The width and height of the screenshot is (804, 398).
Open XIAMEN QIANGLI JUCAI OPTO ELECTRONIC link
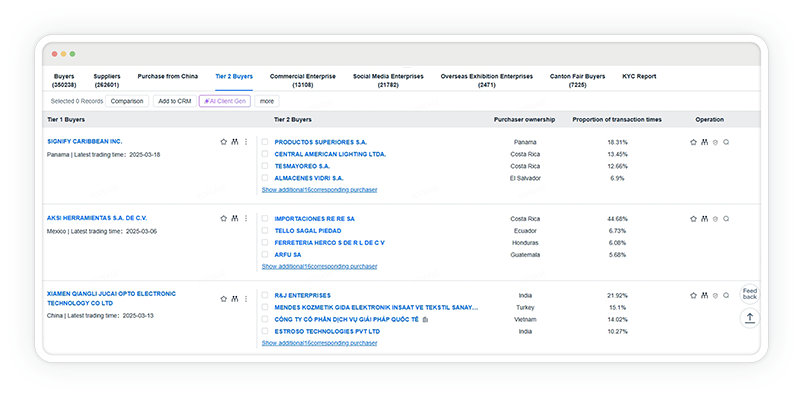pos(111,298)
